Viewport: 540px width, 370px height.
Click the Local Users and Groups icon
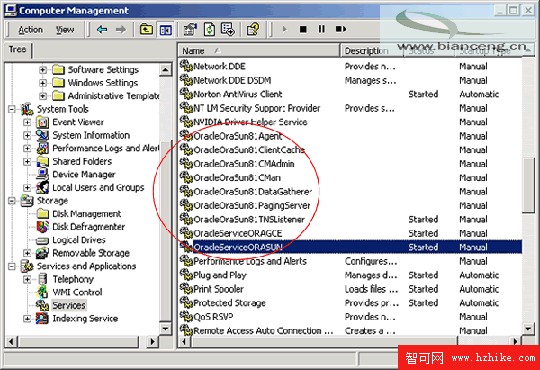tap(42, 188)
